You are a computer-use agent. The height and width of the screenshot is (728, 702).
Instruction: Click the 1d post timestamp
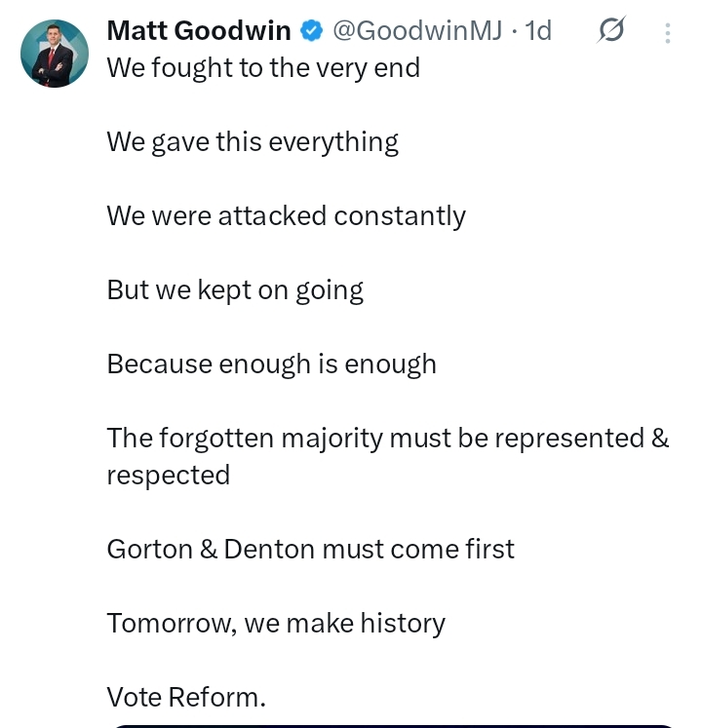pos(538,31)
